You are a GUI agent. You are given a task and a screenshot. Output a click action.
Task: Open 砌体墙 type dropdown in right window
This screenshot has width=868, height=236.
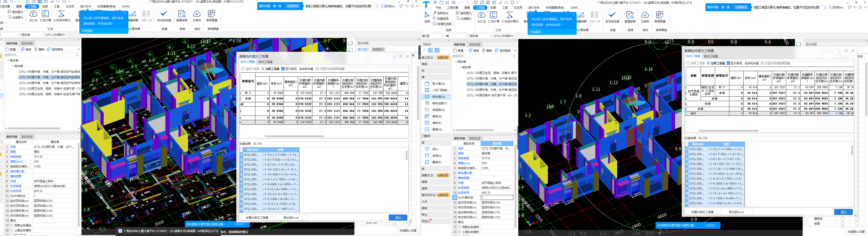coord(480,36)
